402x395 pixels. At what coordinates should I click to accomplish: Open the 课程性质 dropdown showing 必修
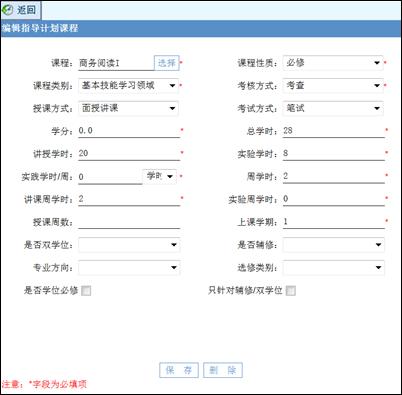click(333, 63)
